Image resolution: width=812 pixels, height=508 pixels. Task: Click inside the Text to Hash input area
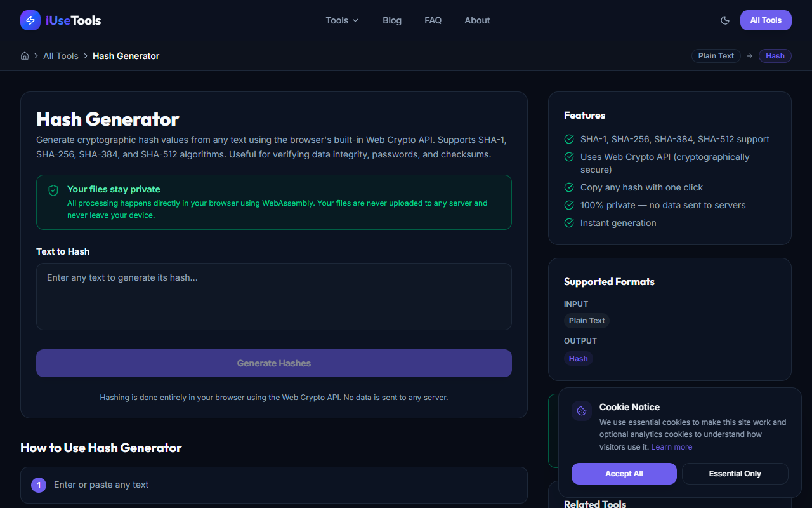click(x=273, y=296)
